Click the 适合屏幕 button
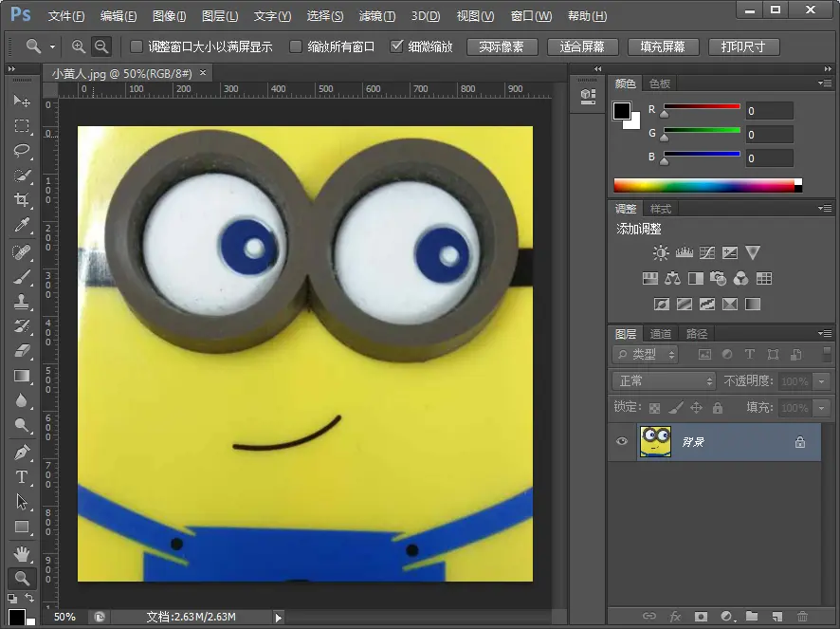 click(x=582, y=46)
